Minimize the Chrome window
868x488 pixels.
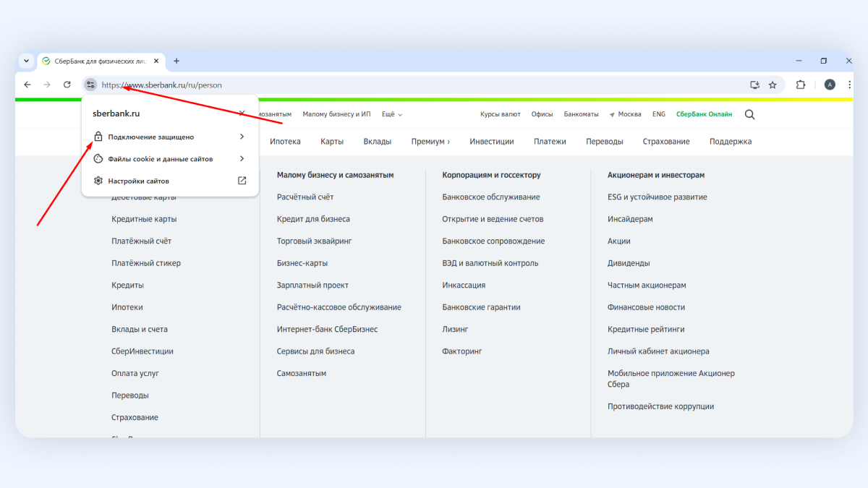tap(799, 61)
